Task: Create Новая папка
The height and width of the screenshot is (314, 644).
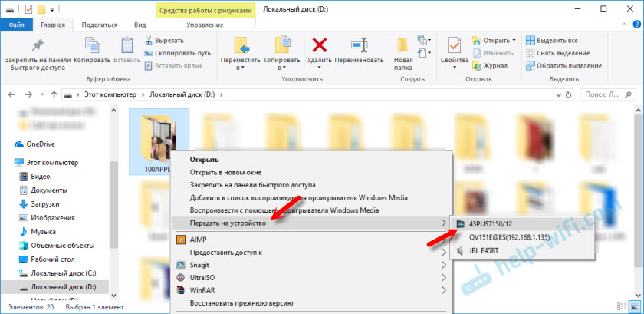Action: pos(403,54)
